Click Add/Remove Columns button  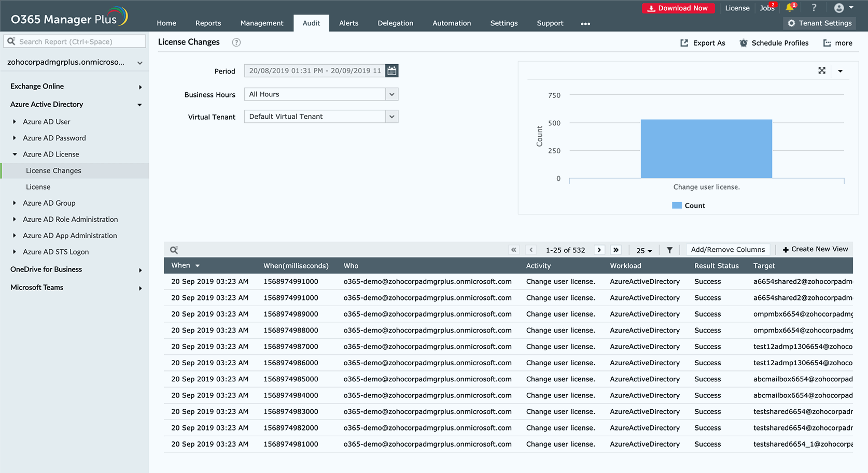(727, 250)
